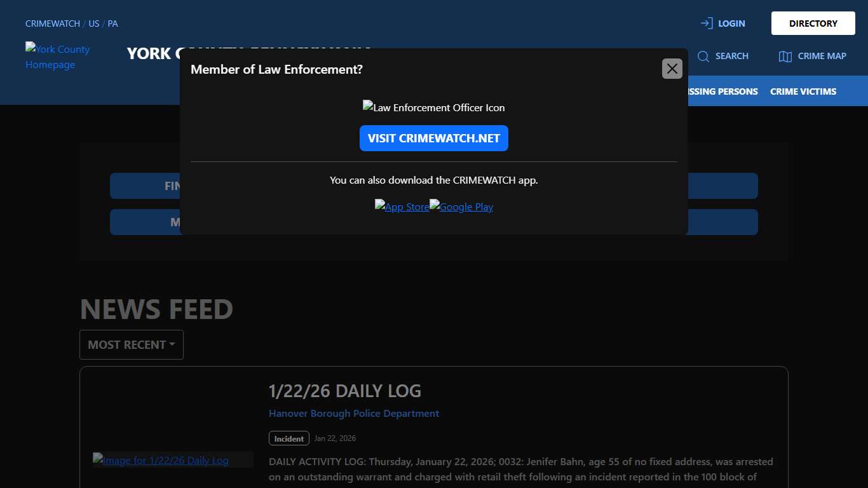
Task: Navigate to the US breadcrumb link
Action: [94, 24]
